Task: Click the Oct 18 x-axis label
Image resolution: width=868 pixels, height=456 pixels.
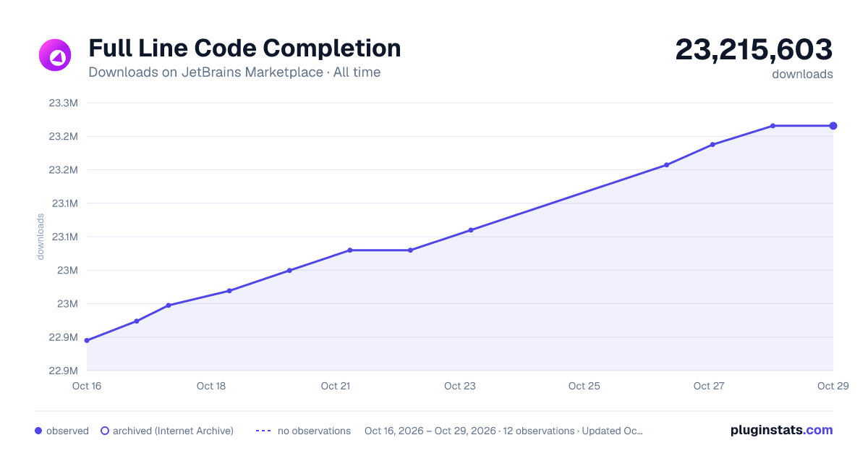Action: point(211,386)
